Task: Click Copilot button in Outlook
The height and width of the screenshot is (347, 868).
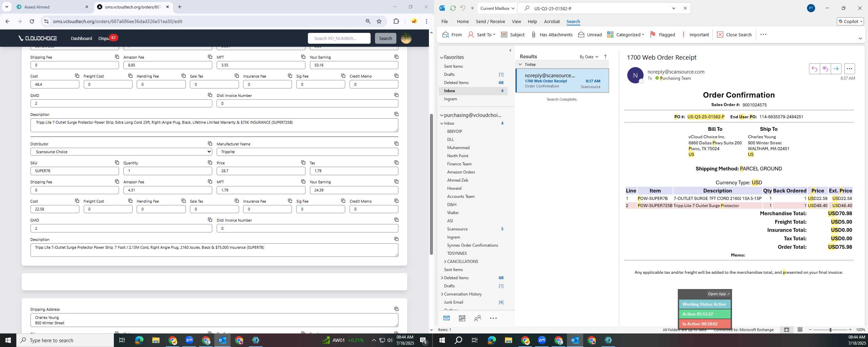Action: pos(850,21)
